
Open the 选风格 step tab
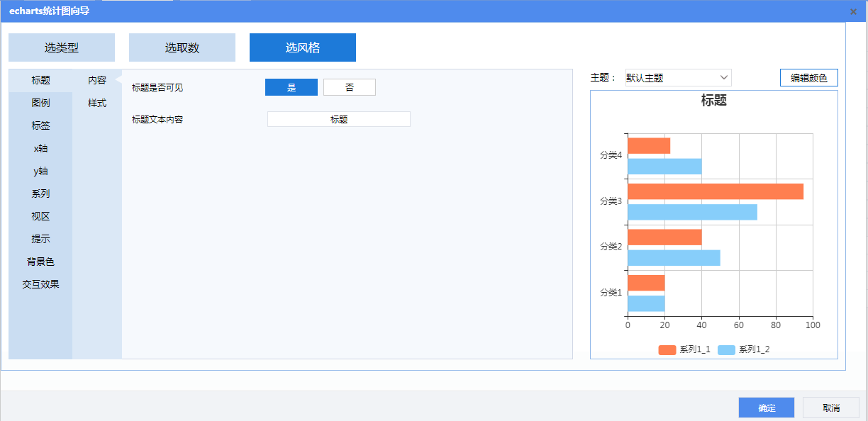[303, 47]
